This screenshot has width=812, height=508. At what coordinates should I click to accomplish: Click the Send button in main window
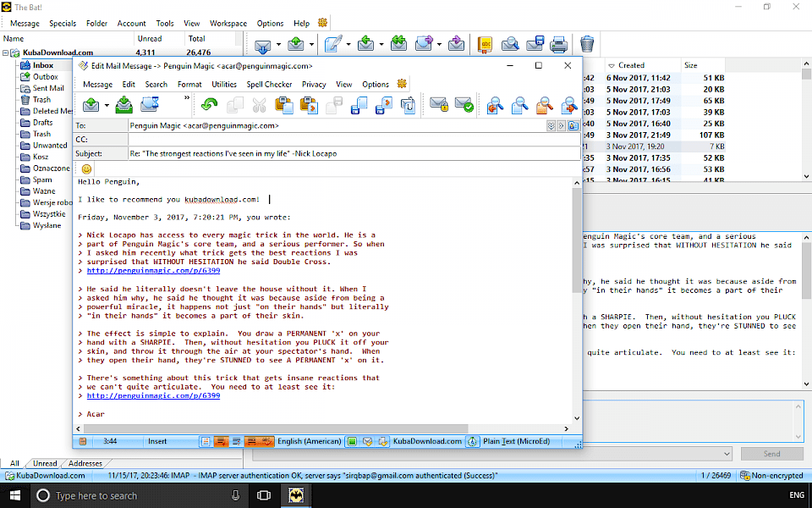point(771,454)
